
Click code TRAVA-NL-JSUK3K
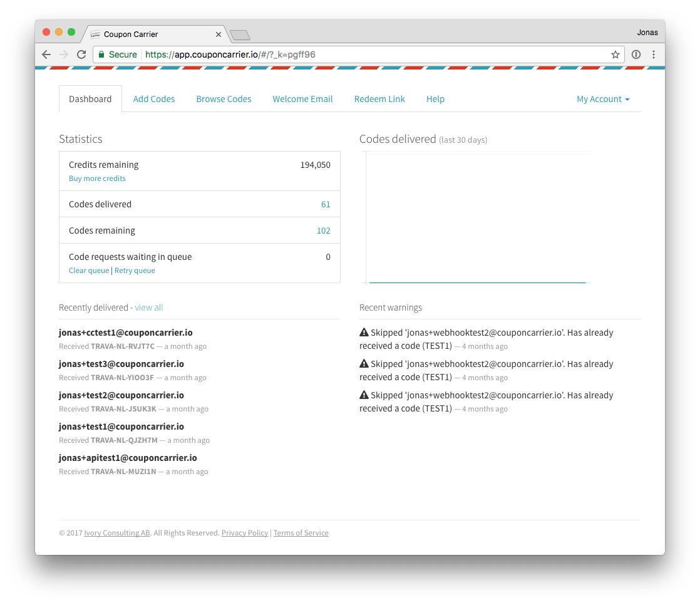coord(124,408)
